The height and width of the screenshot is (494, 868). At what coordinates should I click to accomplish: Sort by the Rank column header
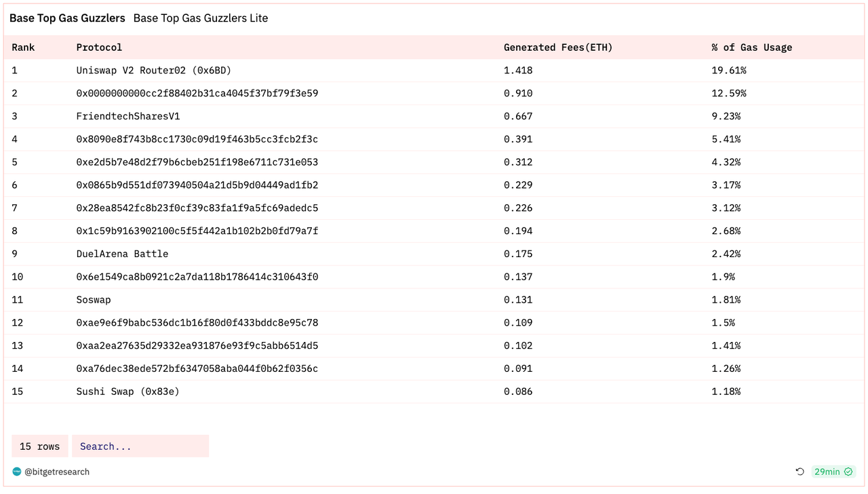pos(23,47)
